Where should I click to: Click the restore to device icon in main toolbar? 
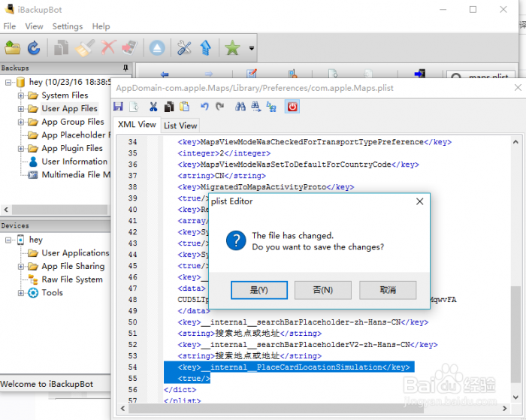[x=129, y=48]
